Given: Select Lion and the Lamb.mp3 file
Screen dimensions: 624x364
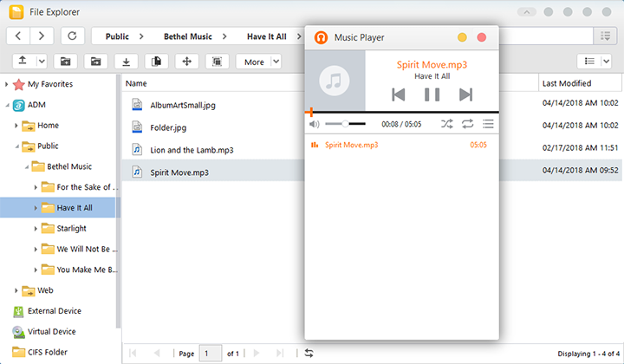Looking at the screenshot, I should point(192,150).
